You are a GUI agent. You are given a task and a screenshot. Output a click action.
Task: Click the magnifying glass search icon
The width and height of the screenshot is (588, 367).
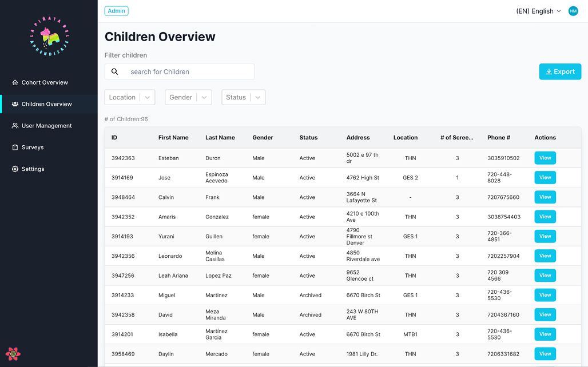pos(115,71)
